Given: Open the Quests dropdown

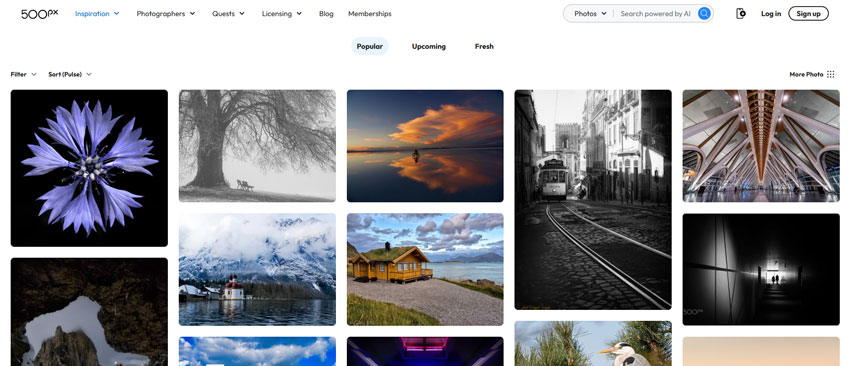Looking at the screenshot, I should 228,14.
